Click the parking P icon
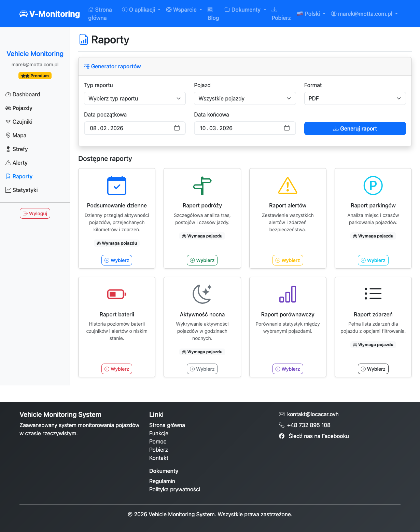 (x=373, y=186)
